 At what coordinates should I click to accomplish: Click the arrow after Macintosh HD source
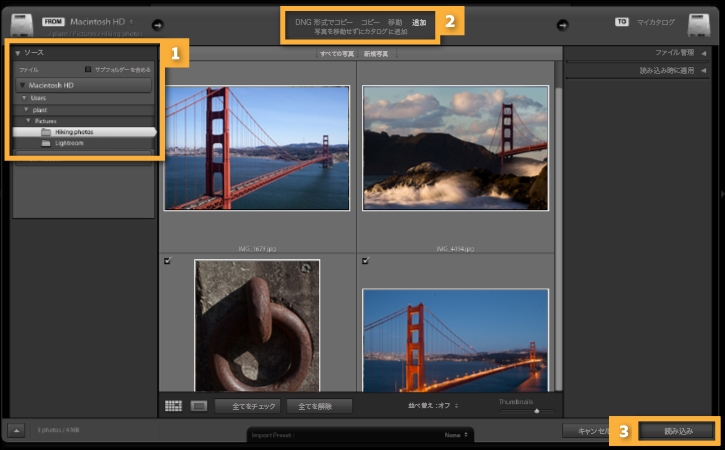(x=158, y=25)
